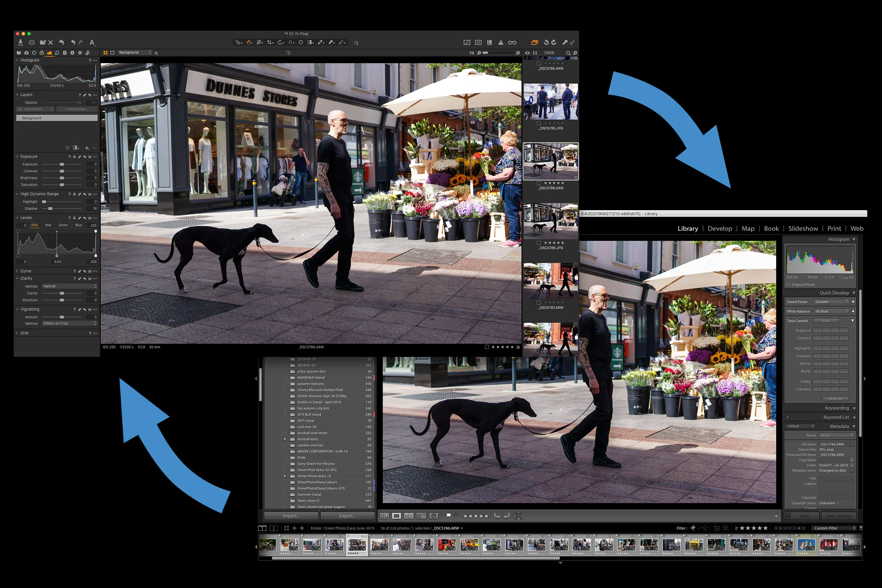Switch to the Develop module in Lightroom
Viewport: 882px width, 588px height.
720,228
